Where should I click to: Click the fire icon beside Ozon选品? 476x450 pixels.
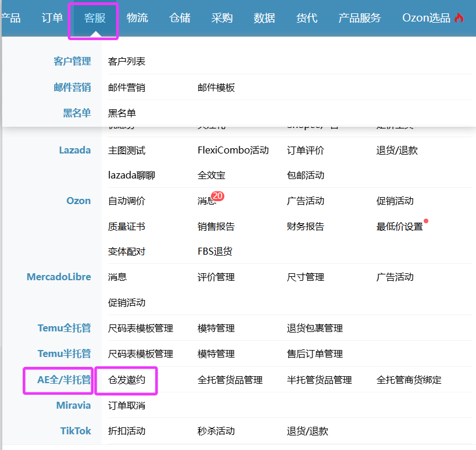pos(459,18)
